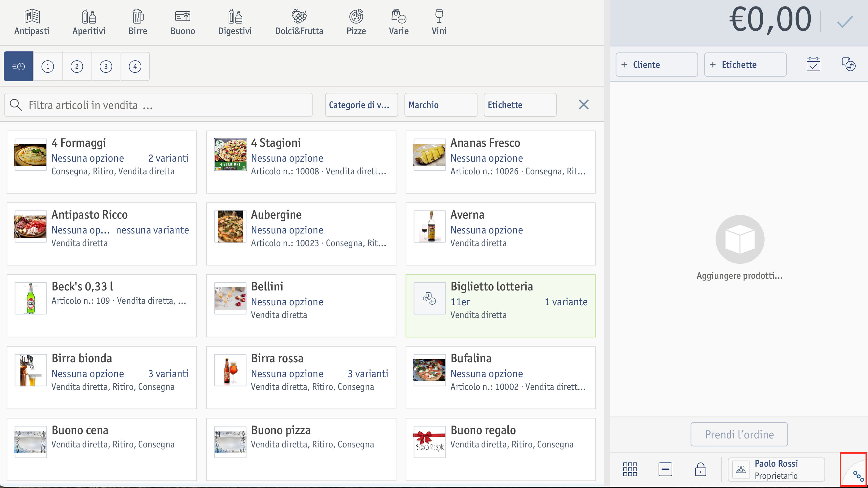Image resolution: width=868 pixels, height=488 pixels.
Task: Lock the register with the padlock icon
Action: click(700, 469)
